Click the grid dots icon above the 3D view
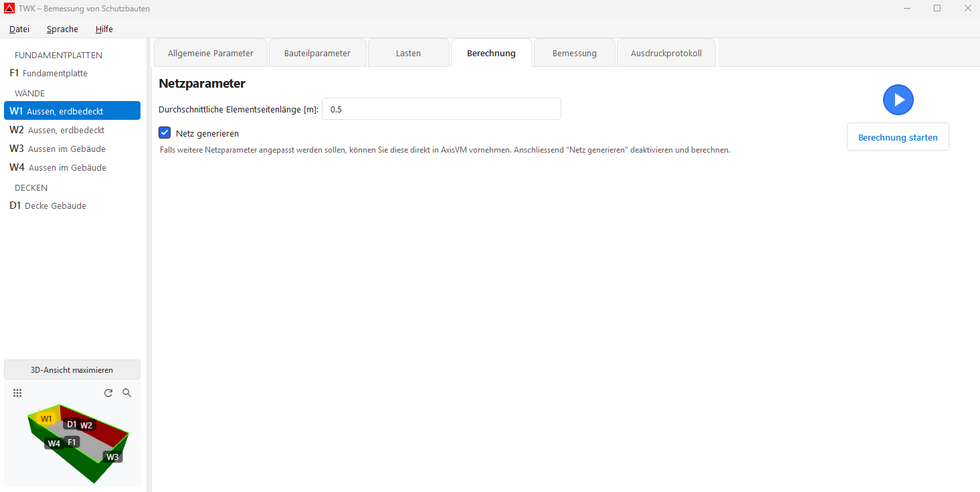The image size is (980, 492). click(17, 393)
